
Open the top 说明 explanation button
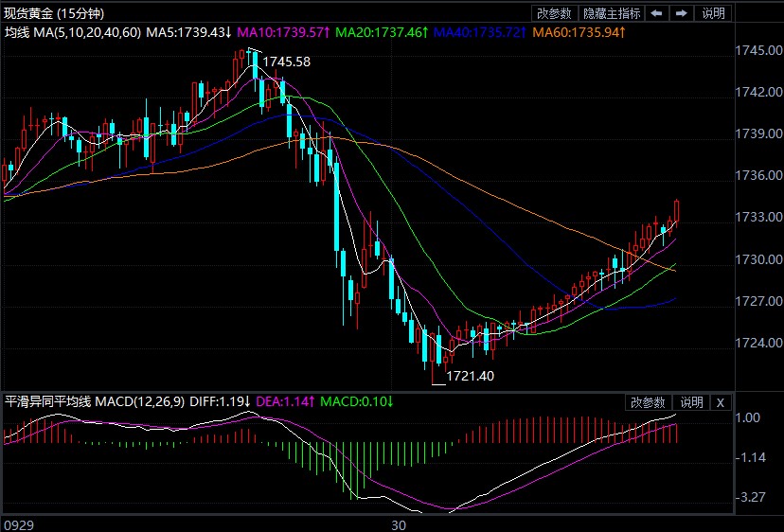pos(713,13)
